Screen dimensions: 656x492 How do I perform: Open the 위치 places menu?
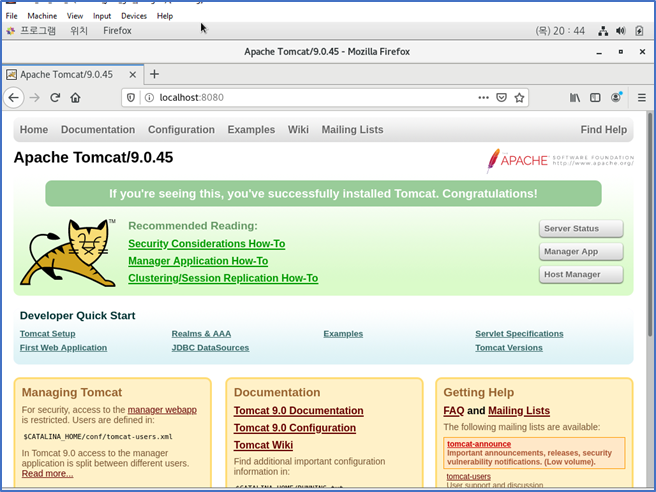tap(79, 31)
